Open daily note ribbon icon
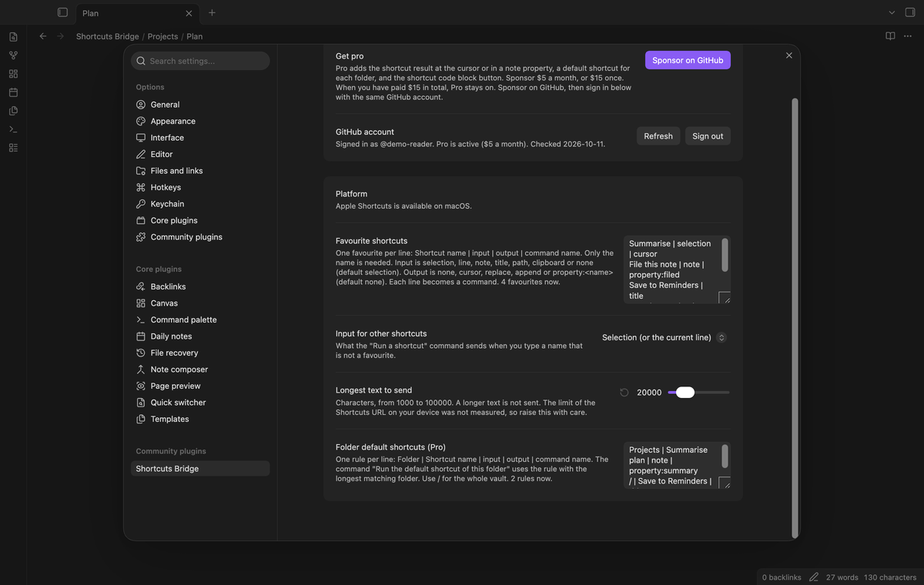Viewport: 924px width, 585px height. click(13, 92)
